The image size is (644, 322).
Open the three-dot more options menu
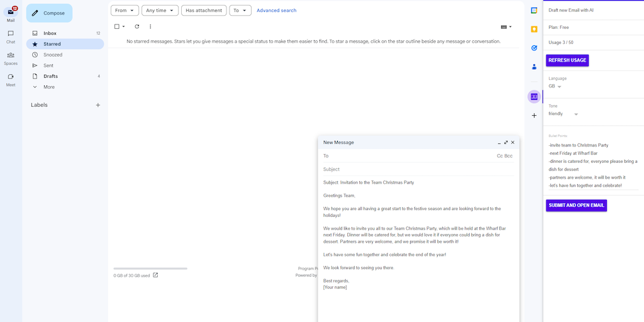pos(150,26)
